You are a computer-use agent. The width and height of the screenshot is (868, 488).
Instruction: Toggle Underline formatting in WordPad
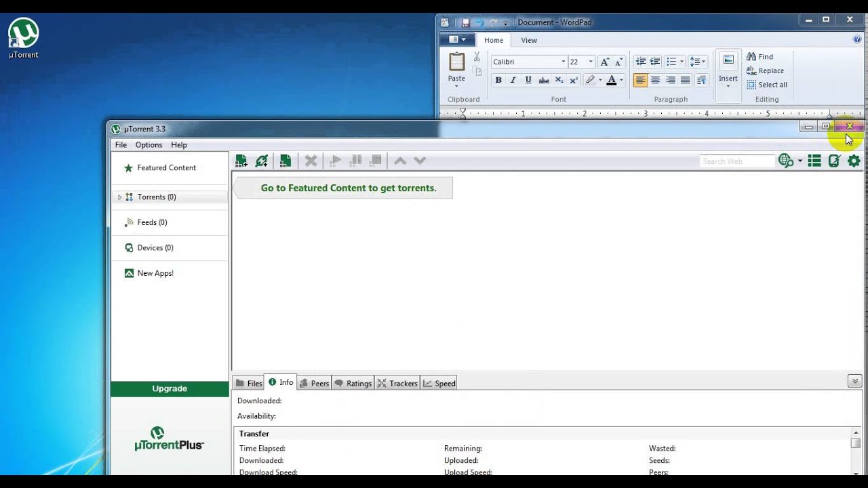pyautogui.click(x=528, y=80)
